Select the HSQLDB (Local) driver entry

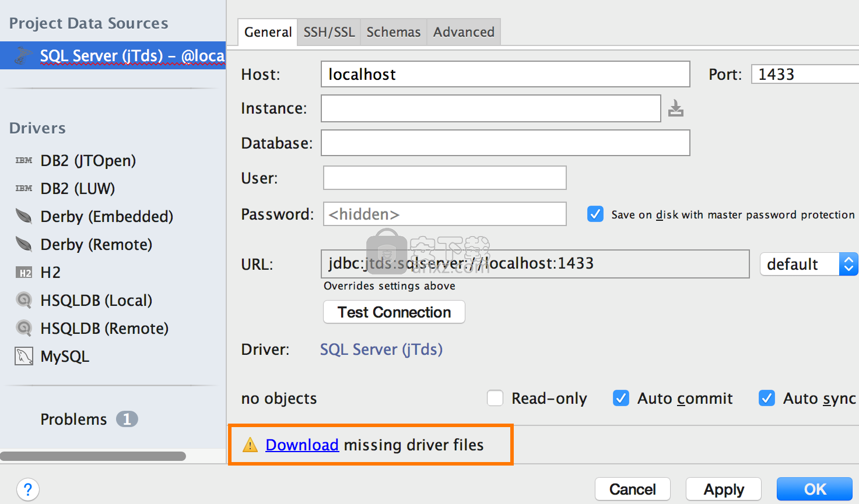coord(96,300)
